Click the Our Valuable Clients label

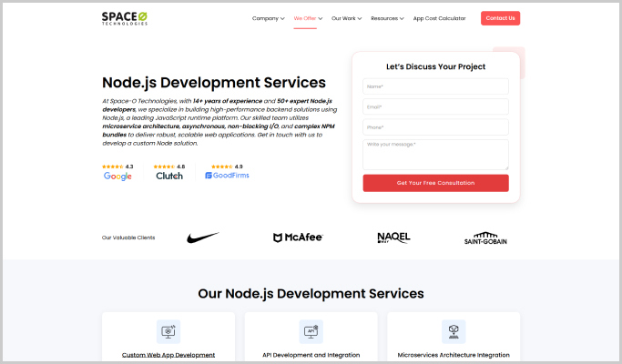pos(128,238)
